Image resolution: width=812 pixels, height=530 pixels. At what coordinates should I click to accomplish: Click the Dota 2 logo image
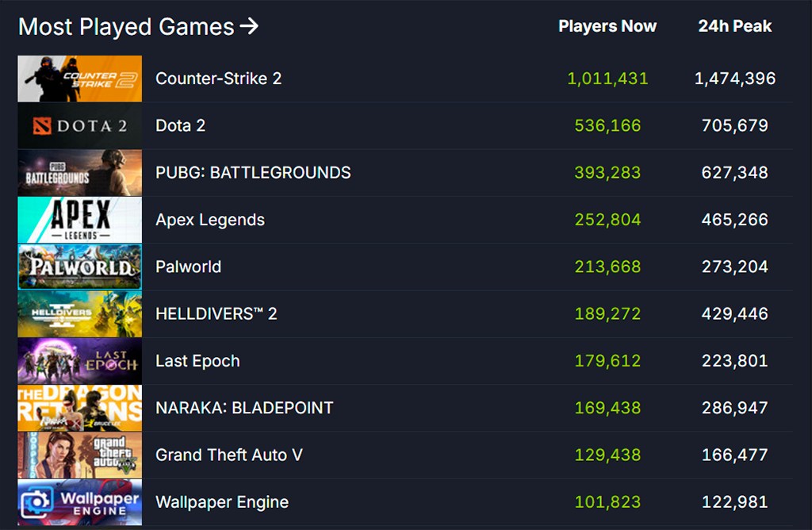tap(79, 125)
